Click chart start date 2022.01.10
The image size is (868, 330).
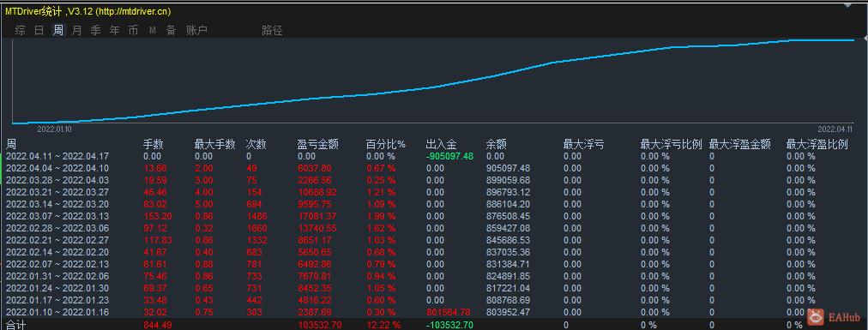pyautogui.click(x=54, y=129)
